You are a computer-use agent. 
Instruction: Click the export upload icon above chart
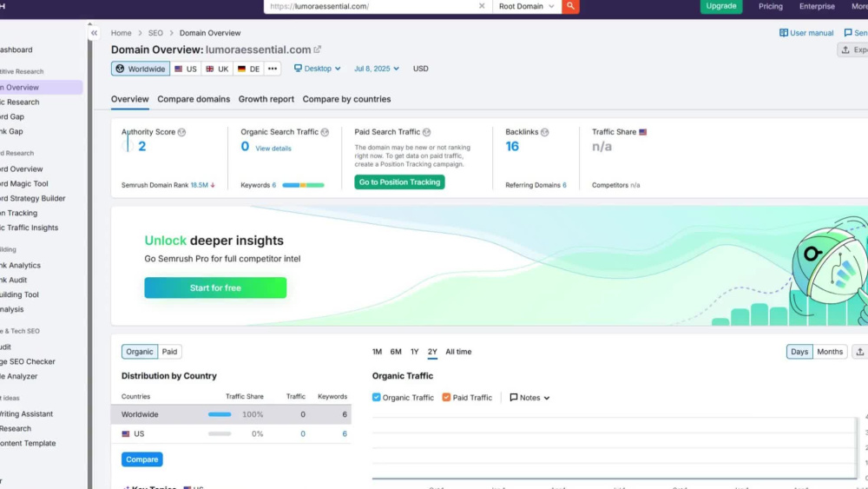coord(859,352)
